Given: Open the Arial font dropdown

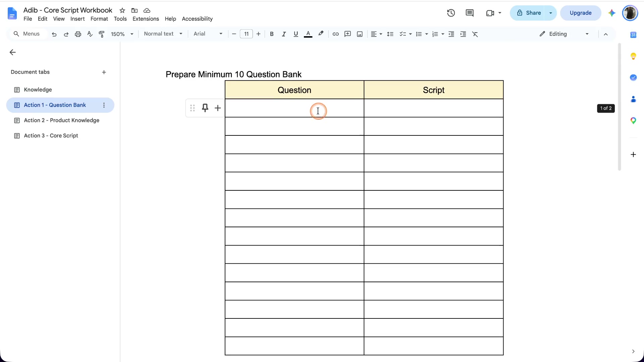Looking at the screenshot, I should (x=208, y=34).
